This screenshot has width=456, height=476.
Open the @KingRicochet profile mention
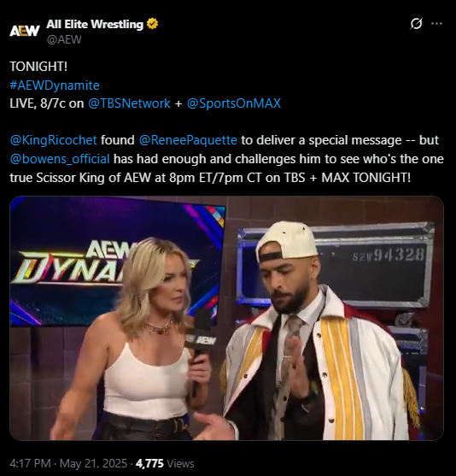pyautogui.click(x=54, y=140)
